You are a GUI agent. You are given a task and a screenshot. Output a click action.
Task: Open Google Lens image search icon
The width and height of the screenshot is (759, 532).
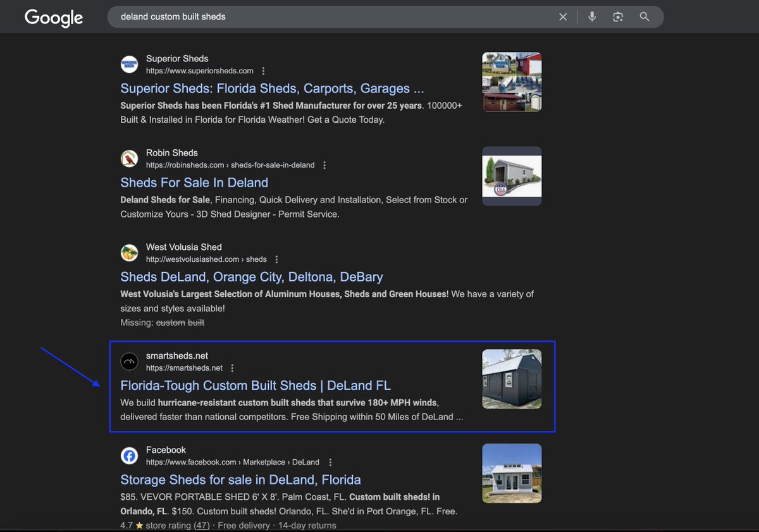618,17
